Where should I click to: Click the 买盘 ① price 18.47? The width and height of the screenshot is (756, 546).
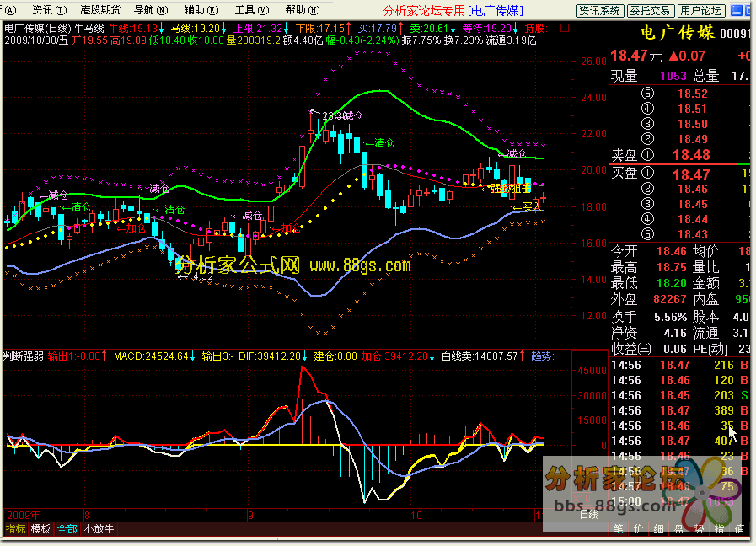point(691,174)
